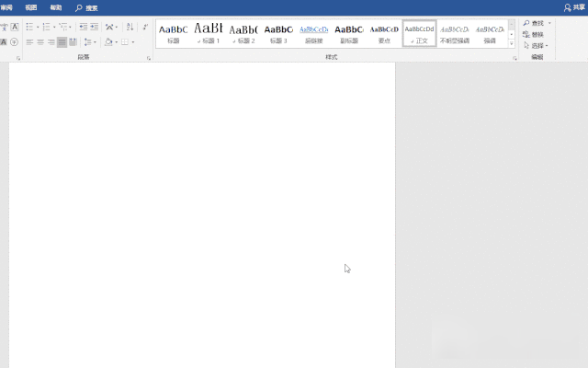Click the bullet list icon
The height and width of the screenshot is (368, 588).
pos(28,28)
